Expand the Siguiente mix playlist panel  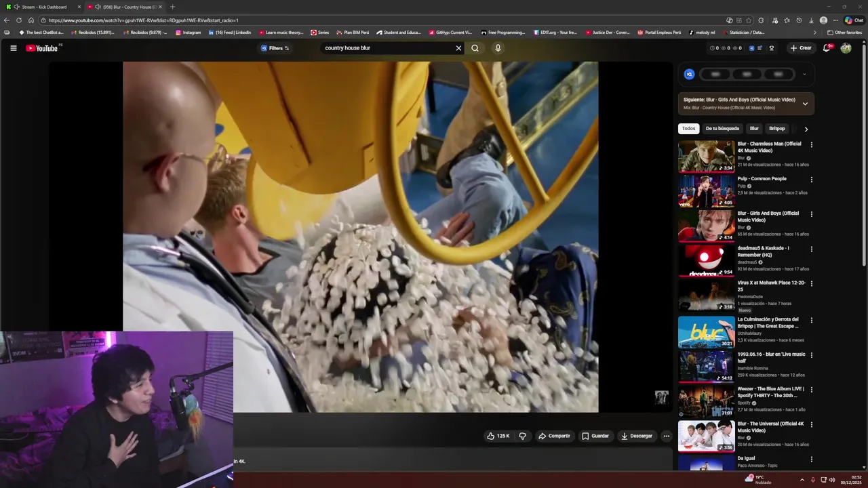[x=805, y=104]
